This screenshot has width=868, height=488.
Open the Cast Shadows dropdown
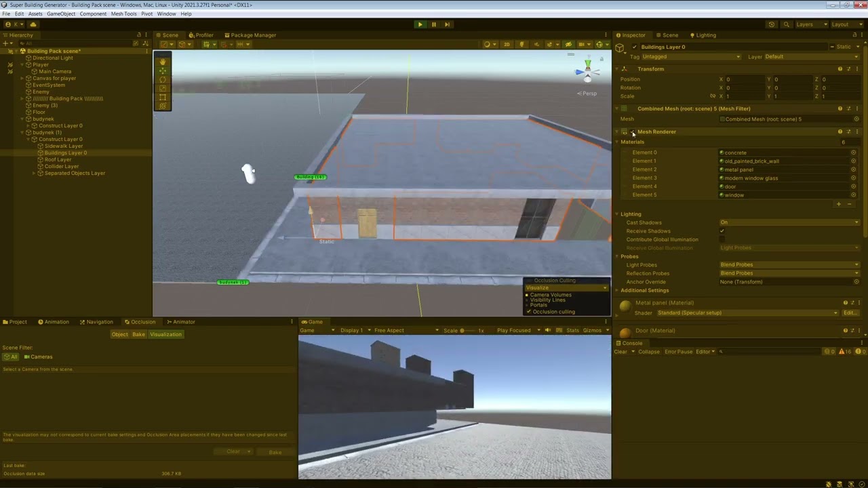tap(787, 222)
